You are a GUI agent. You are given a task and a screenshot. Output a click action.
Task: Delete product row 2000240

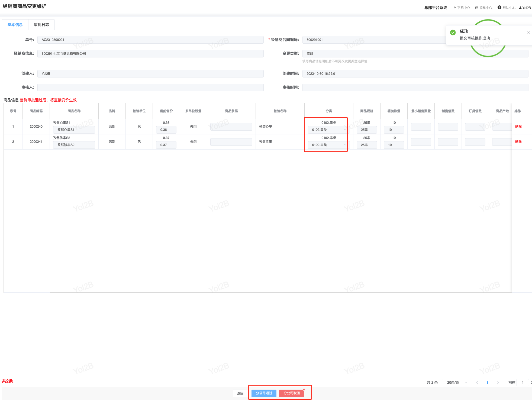tap(518, 127)
